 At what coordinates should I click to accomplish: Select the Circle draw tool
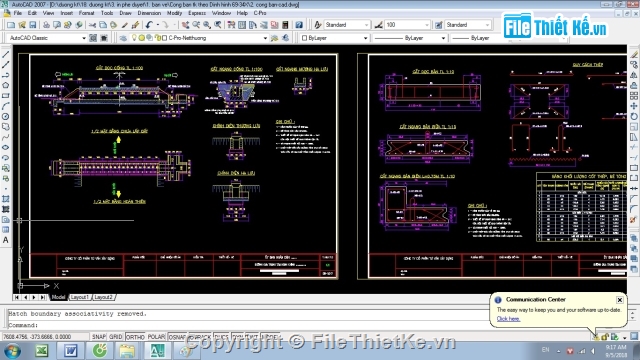[6, 117]
